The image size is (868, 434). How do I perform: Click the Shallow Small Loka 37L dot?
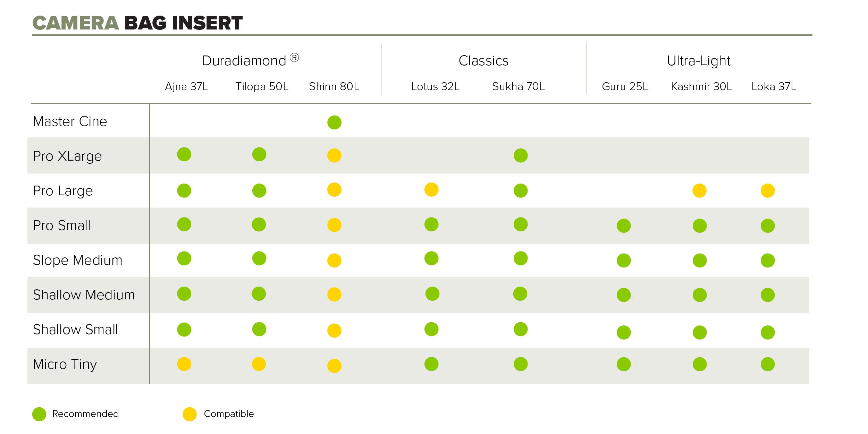pyautogui.click(x=768, y=332)
